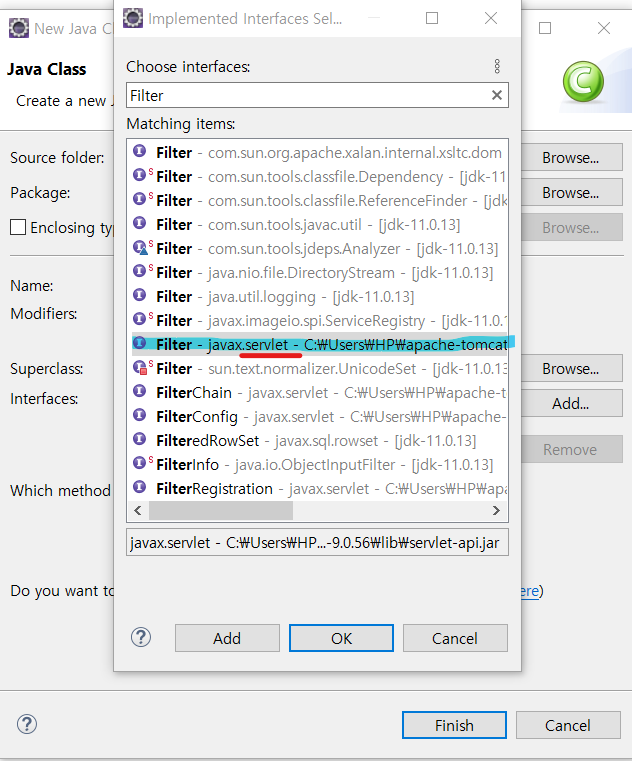632x761 pixels.
Task: Close the New Java Class window
Action: click(x=604, y=28)
